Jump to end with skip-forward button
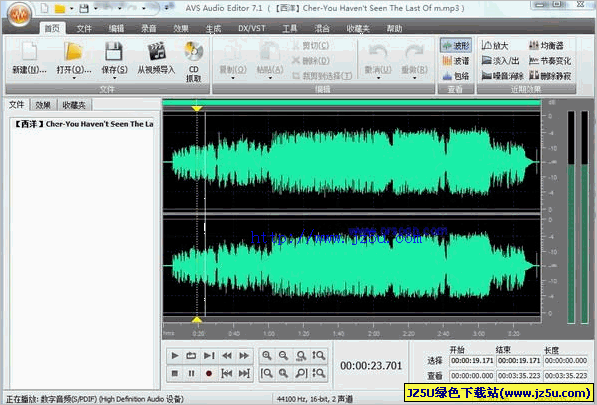 coord(244,373)
